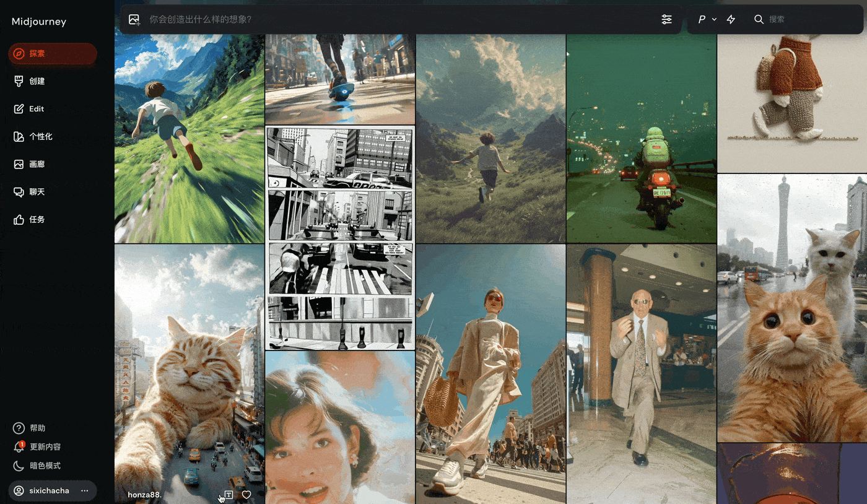Open the settings sliders icon
Screen dimensions: 867x504
click(666, 19)
